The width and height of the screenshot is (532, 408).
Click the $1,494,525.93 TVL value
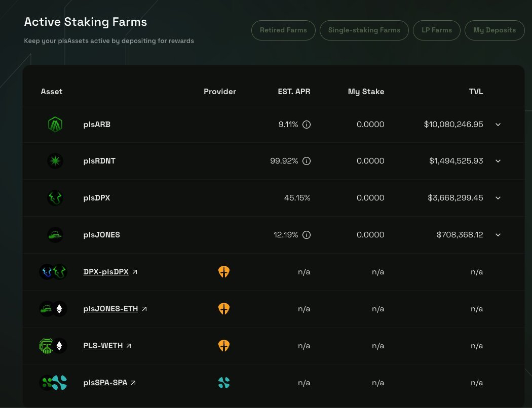point(456,160)
